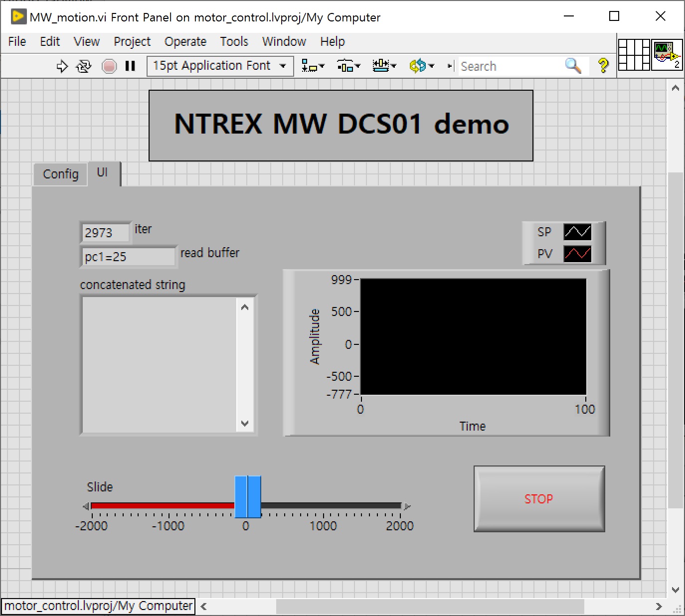The height and width of the screenshot is (616, 685).
Task: Click inside the concatenated string box
Action: point(160,365)
